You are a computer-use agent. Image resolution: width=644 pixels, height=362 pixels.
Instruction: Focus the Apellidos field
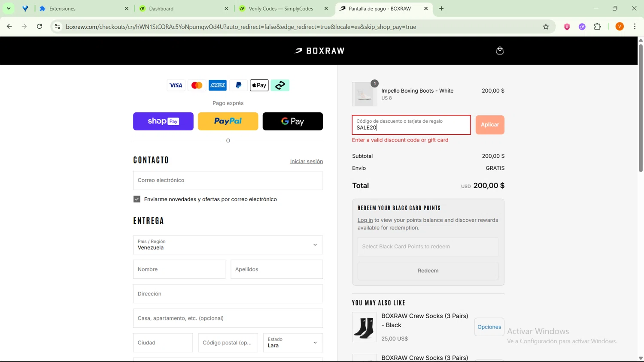pos(277,269)
